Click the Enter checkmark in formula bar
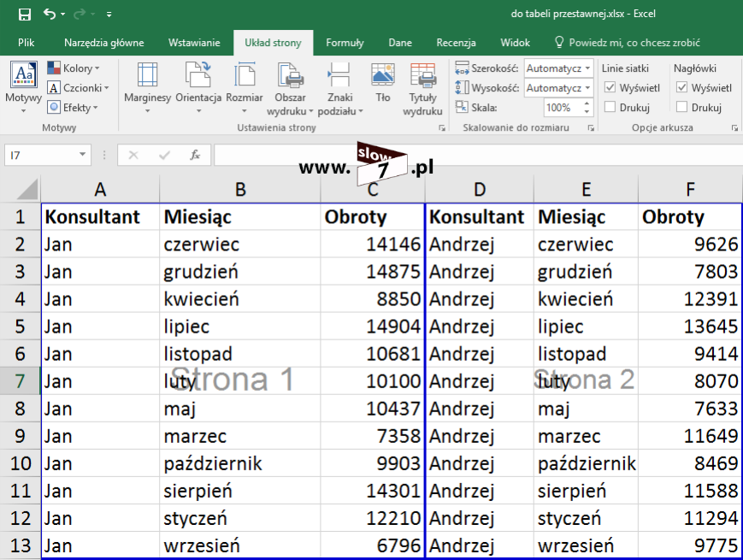The width and height of the screenshot is (743, 560). point(164,156)
